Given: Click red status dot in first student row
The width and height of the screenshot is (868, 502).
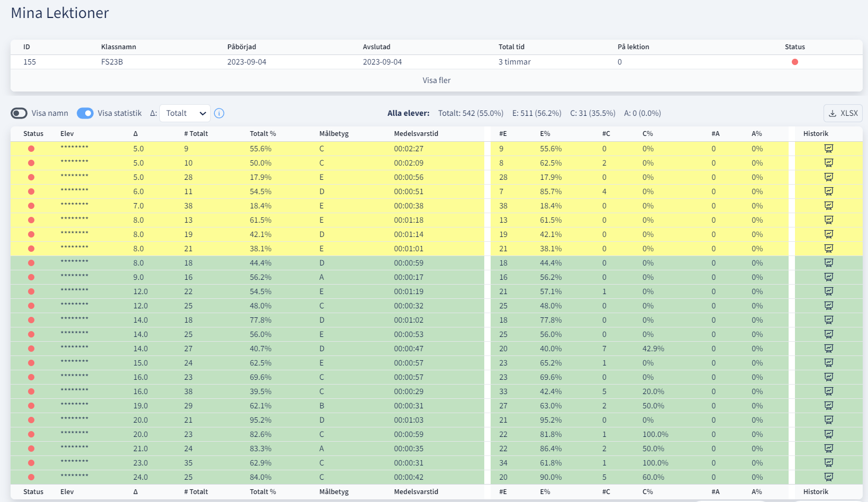Looking at the screenshot, I should tap(31, 149).
